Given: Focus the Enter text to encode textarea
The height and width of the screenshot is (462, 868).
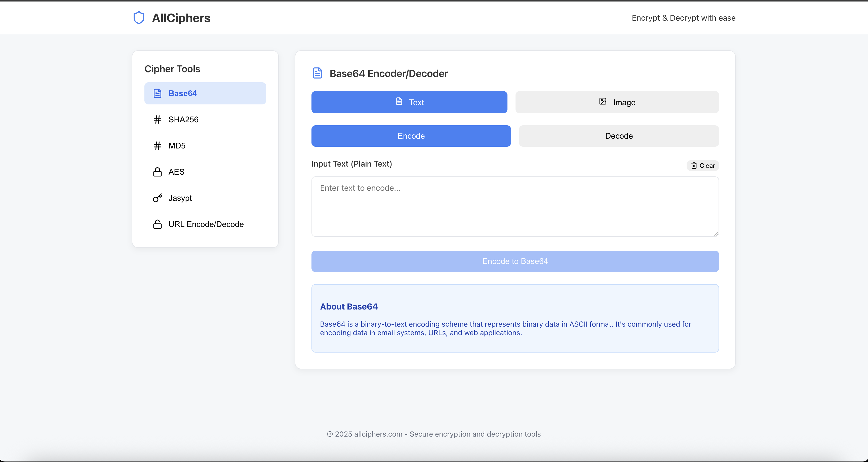Looking at the screenshot, I should point(515,207).
